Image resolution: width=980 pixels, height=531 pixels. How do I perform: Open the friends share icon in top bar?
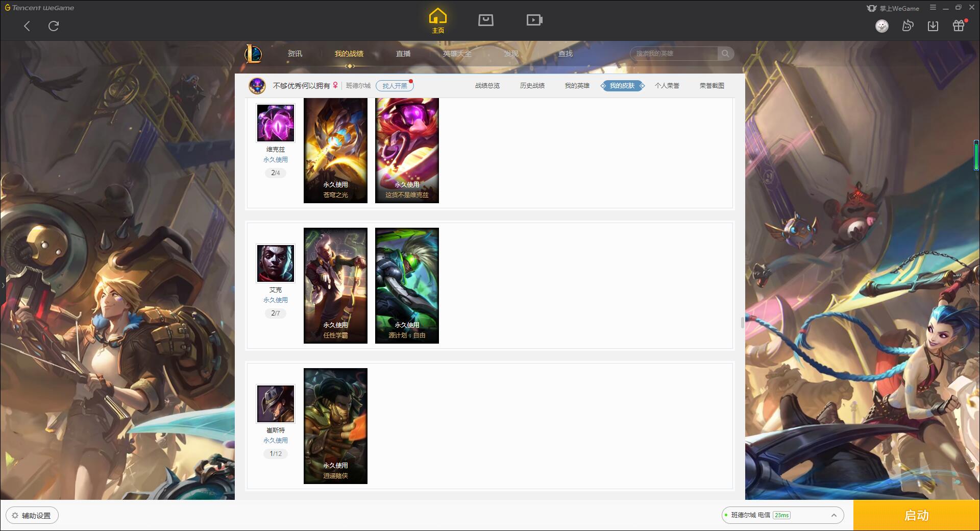point(908,26)
